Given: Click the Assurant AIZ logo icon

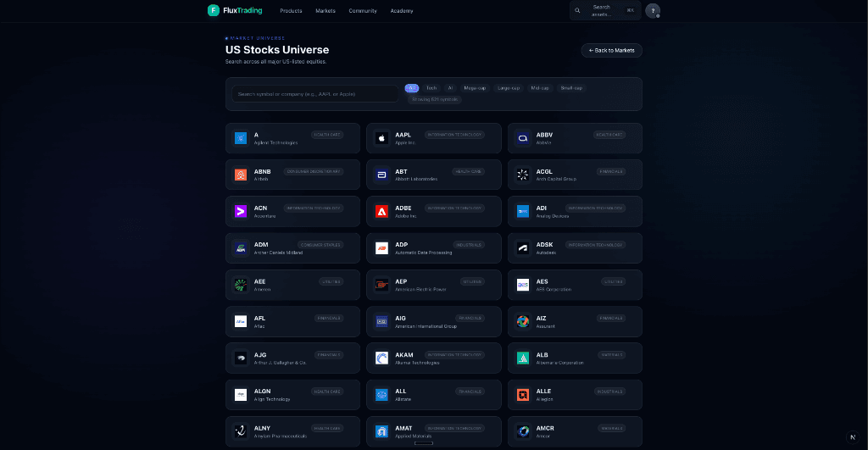Looking at the screenshot, I should (x=523, y=321).
